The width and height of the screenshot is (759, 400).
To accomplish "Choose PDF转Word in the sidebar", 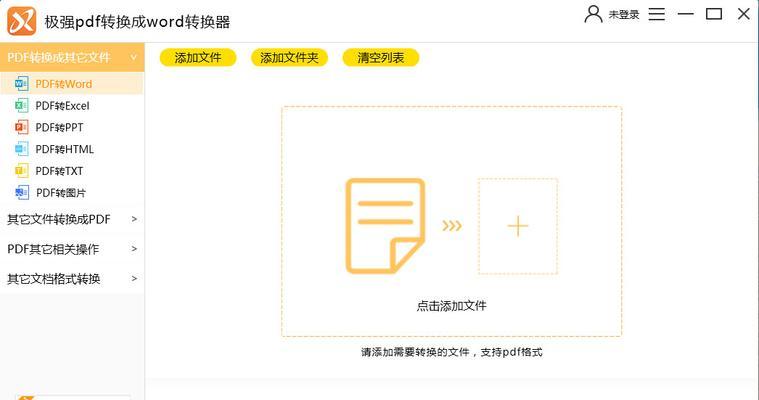I will (63, 84).
